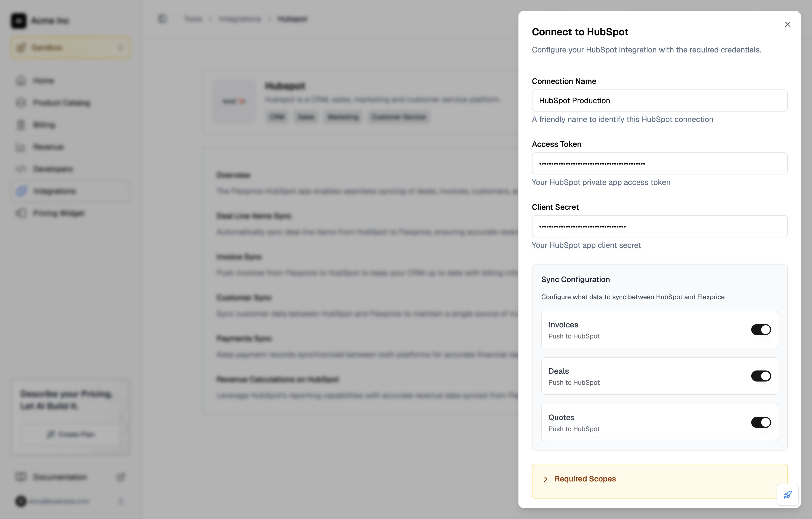Close the Connect to HubSpot dialog
812x519 pixels.
pos(787,24)
